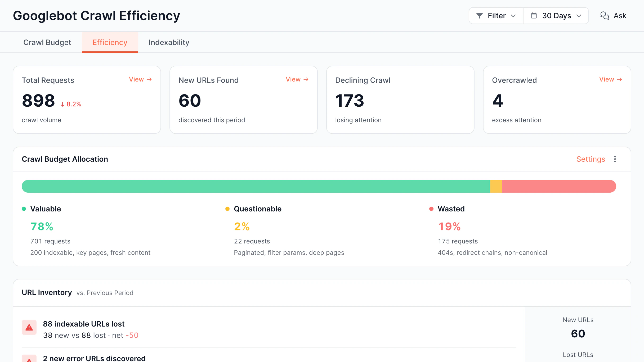Click the 78% Valuable percentage

[42, 227]
